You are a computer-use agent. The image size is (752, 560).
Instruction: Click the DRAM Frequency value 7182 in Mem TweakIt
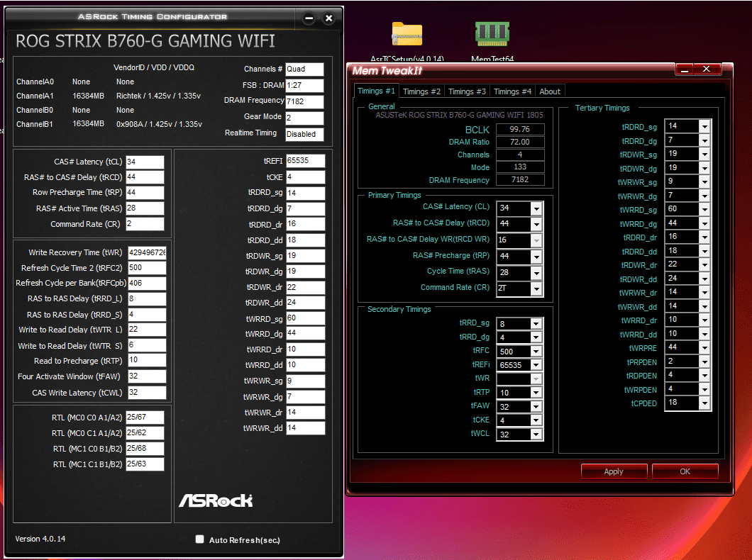520,179
